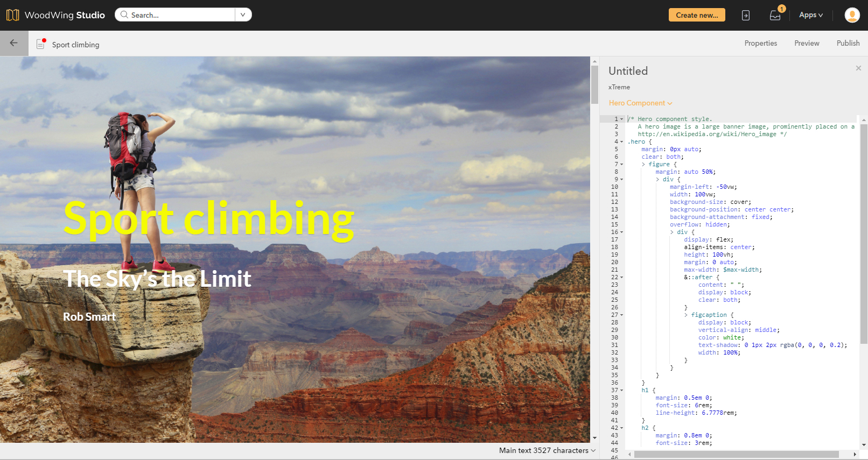Screen dimensions: 868x460
Task: Open the search options dropdown arrow
Action: point(243,15)
